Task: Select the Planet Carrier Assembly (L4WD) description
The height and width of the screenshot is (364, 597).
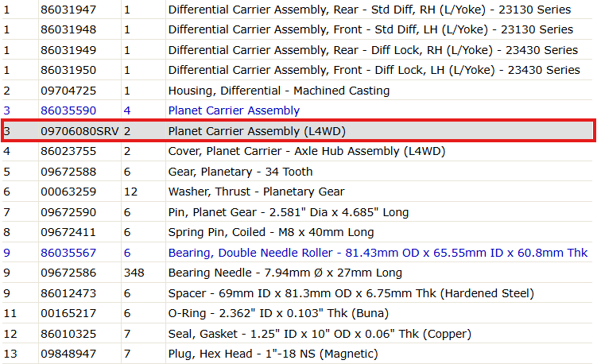Action: [x=257, y=131]
